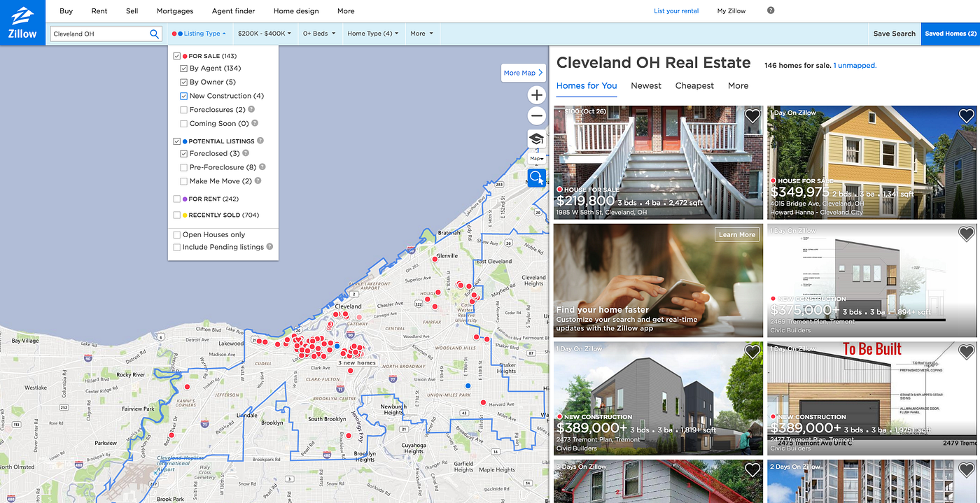Click Learn More on app ad
Image resolution: width=980 pixels, height=503 pixels.
tap(737, 235)
